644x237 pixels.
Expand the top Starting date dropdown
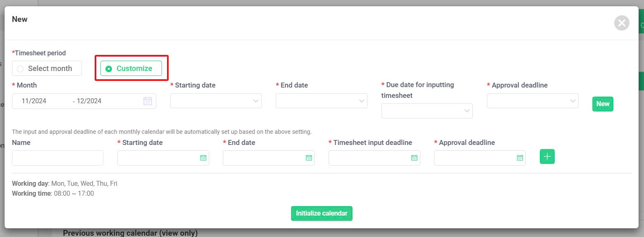[x=216, y=101]
